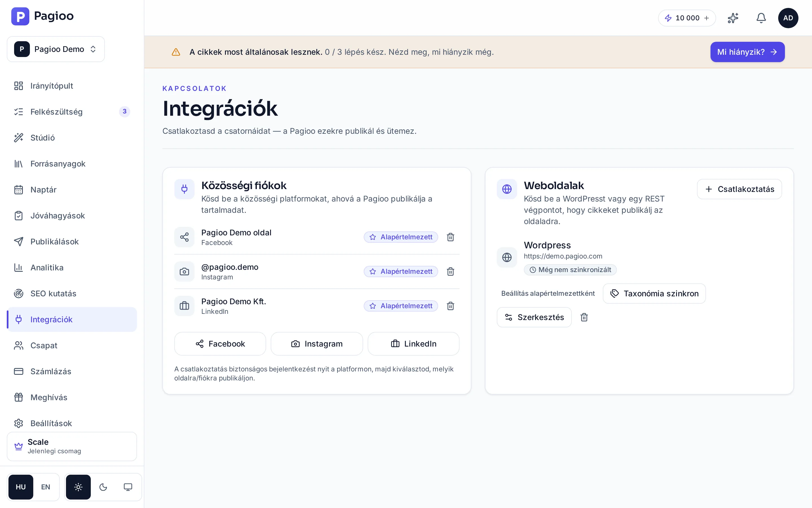Click the briefcase icon beside Pagioo Demo Kft.
Image resolution: width=812 pixels, height=508 pixels.
[184, 306]
